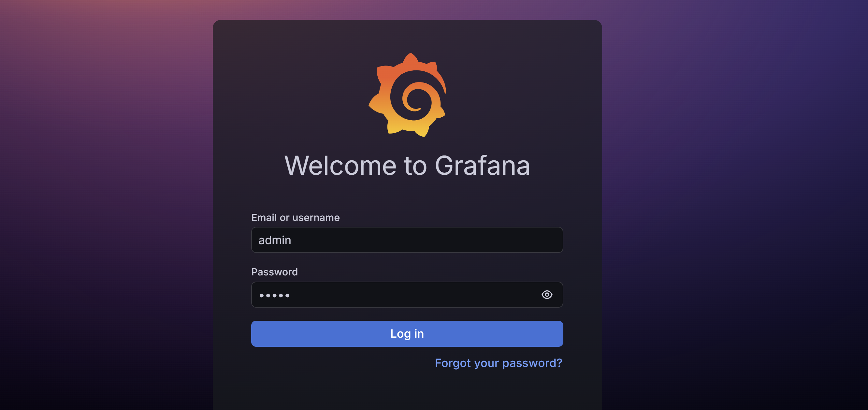Image resolution: width=868 pixels, height=410 pixels.
Task: Click the Welcome to Grafana heading
Action: tap(407, 165)
